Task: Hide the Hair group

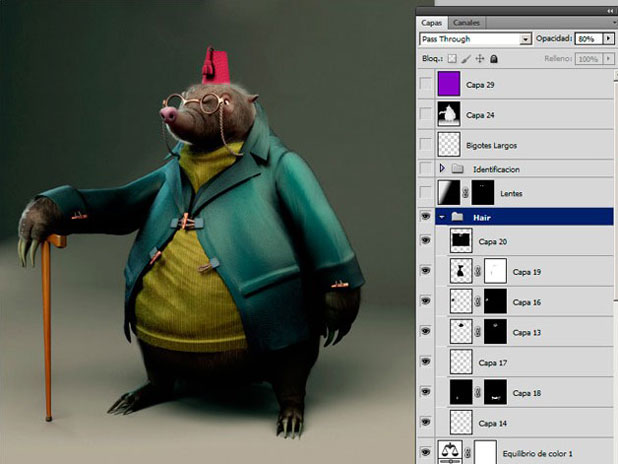Action: tap(426, 216)
